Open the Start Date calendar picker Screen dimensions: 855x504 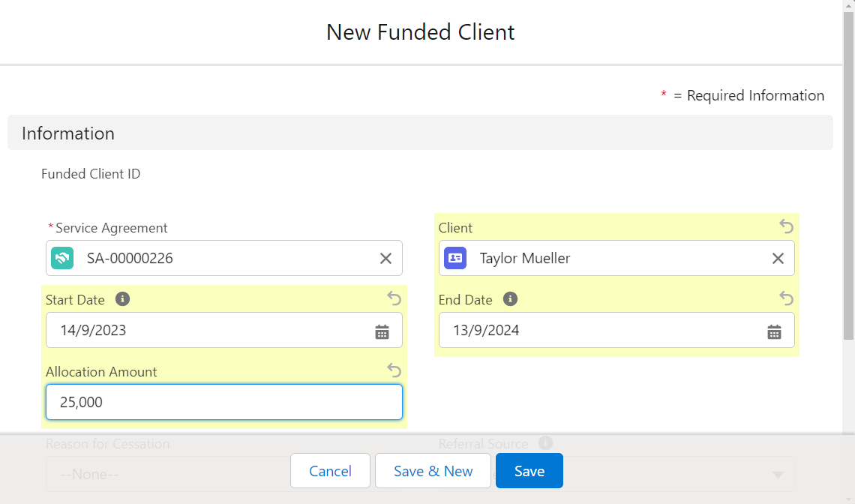382,331
